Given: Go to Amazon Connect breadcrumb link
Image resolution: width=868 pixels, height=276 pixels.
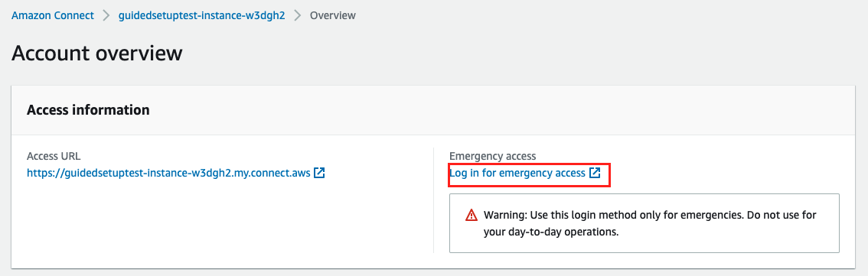Looking at the screenshot, I should tap(53, 15).
